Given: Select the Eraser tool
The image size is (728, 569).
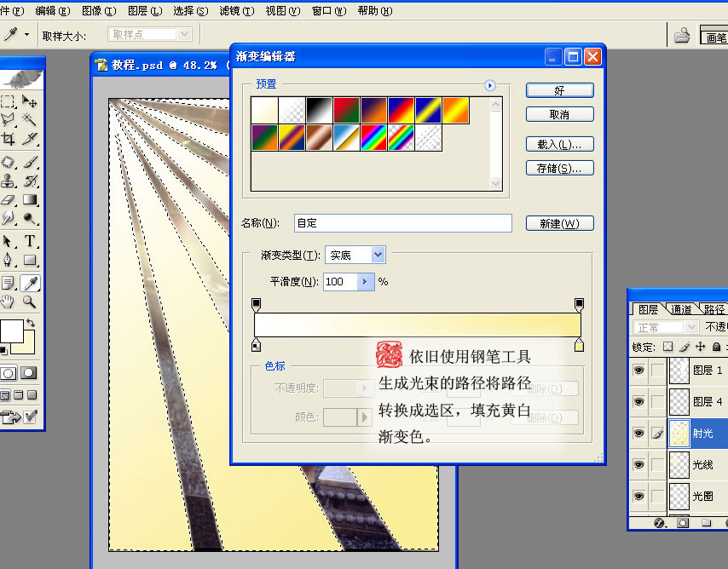Looking at the screenshot, I should point(8,199).
